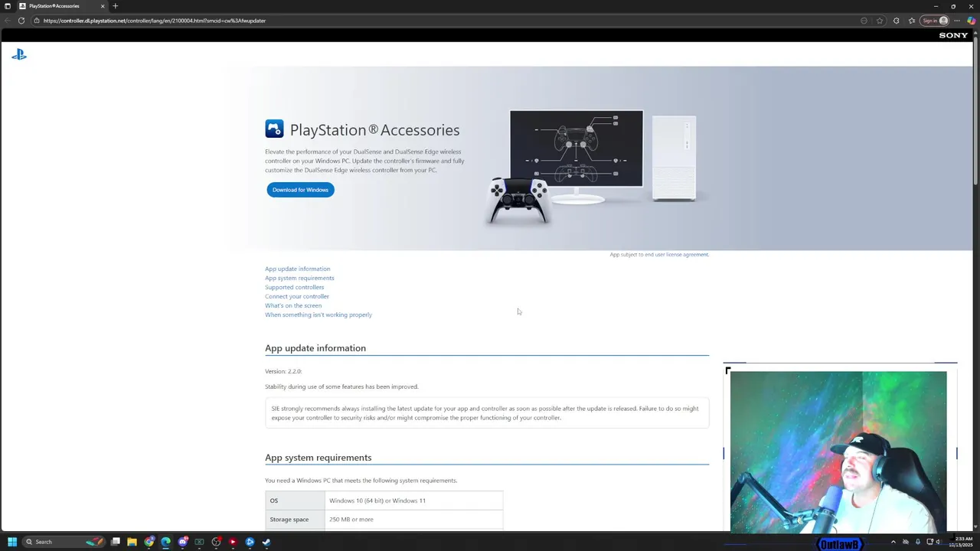This screenshot has width=980, height=551.
Task: Open Google Chrome from taskbar
Action: pos(149,542)
